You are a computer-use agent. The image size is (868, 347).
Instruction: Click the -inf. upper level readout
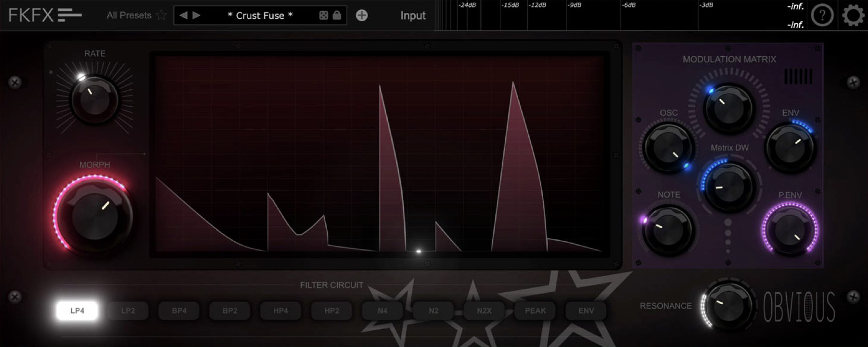point(795,6)
